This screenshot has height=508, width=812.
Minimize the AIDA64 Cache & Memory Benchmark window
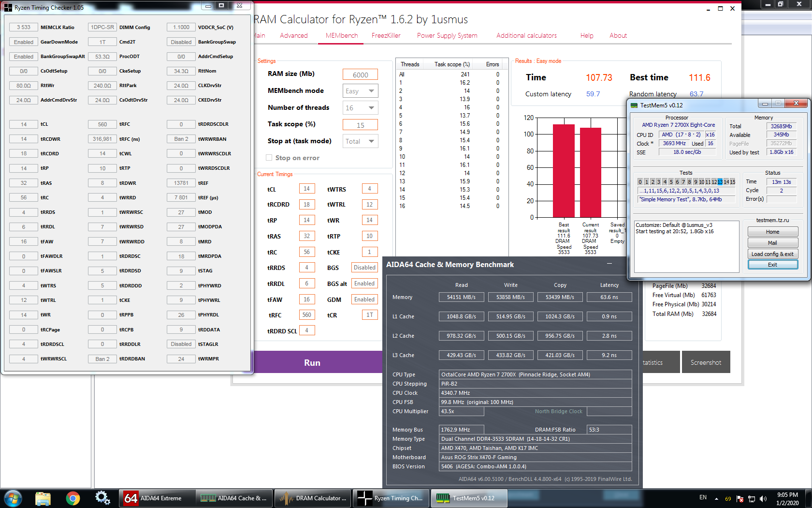609,264
